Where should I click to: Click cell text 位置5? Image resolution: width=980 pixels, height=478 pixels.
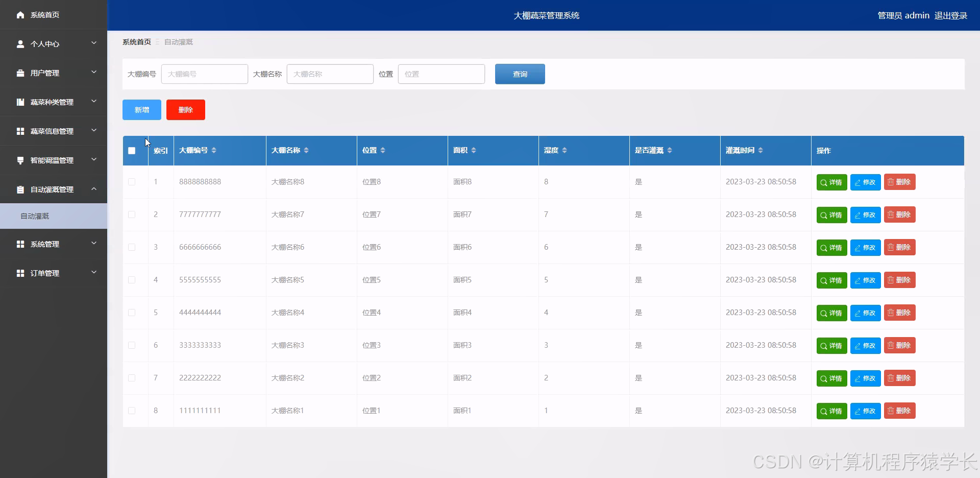[372, 280]
